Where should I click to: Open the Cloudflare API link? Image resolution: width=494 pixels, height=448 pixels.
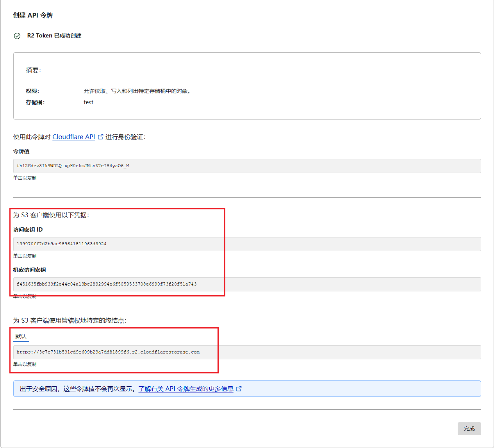74,137
